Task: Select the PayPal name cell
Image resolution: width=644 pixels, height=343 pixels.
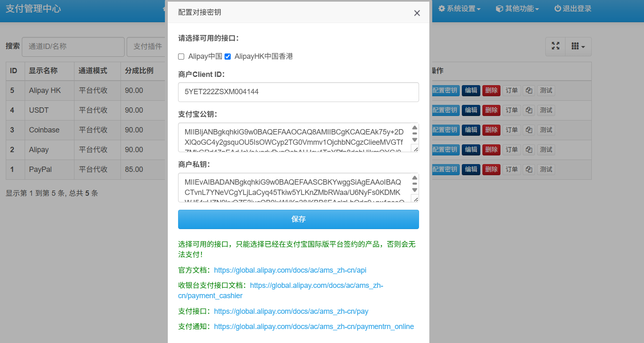Action: [49, 169]
